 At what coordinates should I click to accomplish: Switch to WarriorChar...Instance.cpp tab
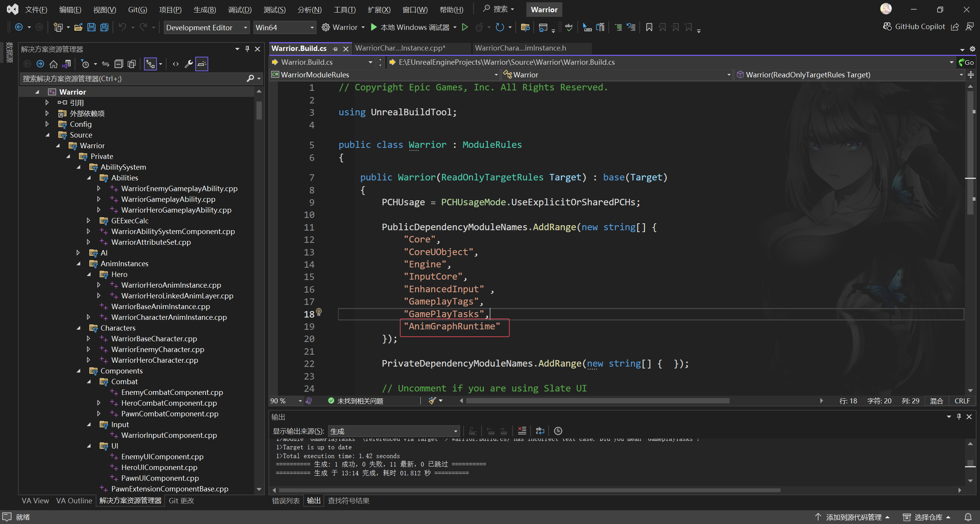point(400,48)
